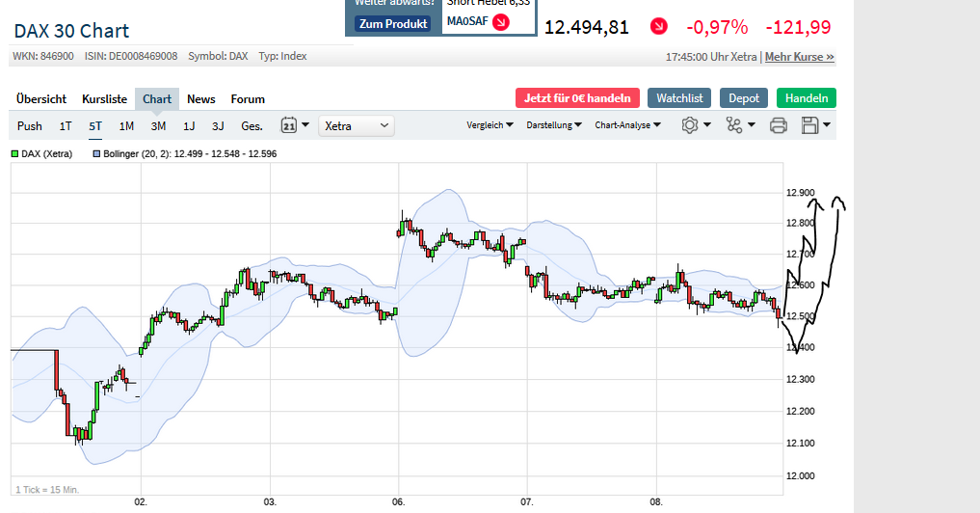Screen dimensions: 980x513
Task: Click the 06. date axis label
Action: click(398, 501)
